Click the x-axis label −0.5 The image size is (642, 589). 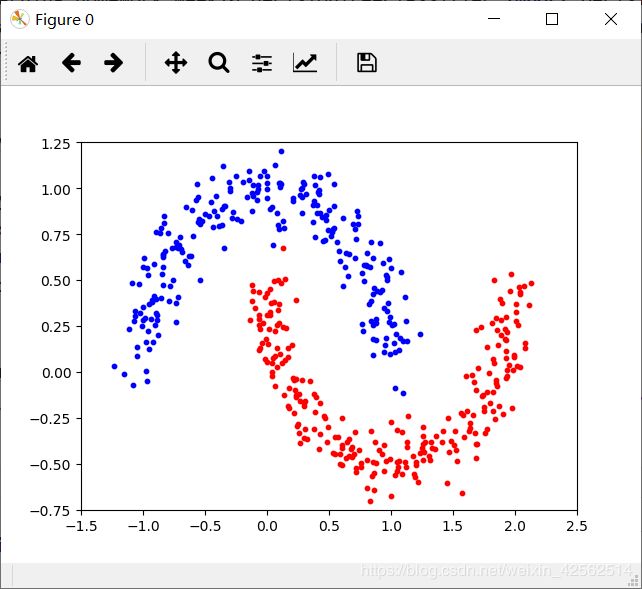[x=205, y=526]
